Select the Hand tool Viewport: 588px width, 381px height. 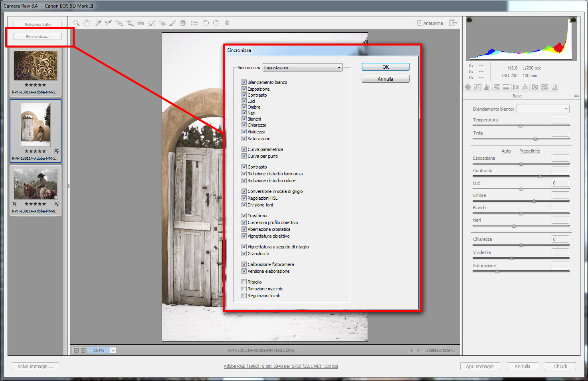click(x=87, y=23)
